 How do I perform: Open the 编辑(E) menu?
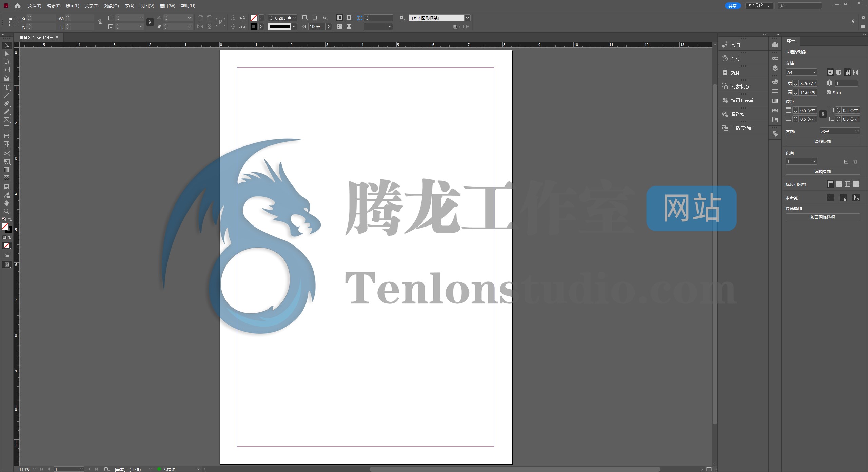pos(54,6)
